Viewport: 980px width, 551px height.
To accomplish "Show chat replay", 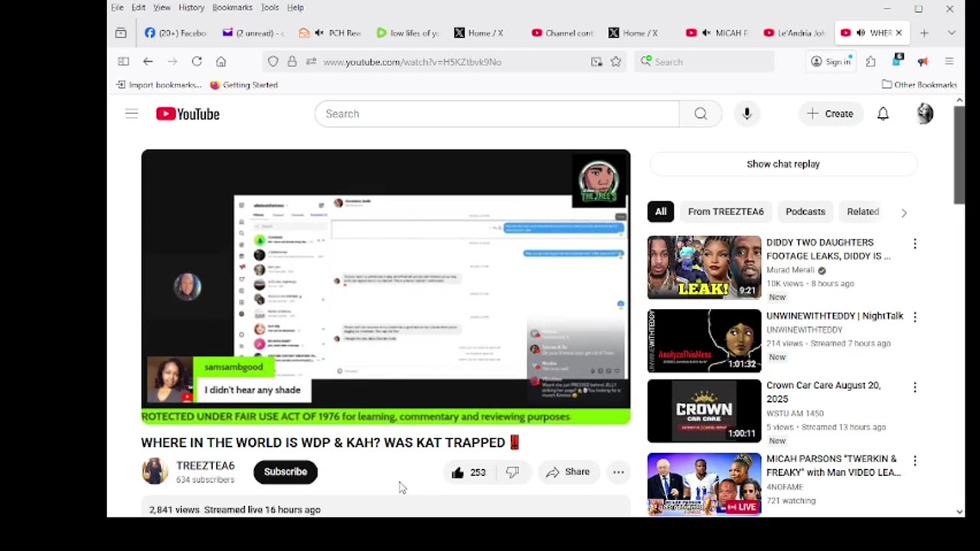I will (x=783, y=165).
